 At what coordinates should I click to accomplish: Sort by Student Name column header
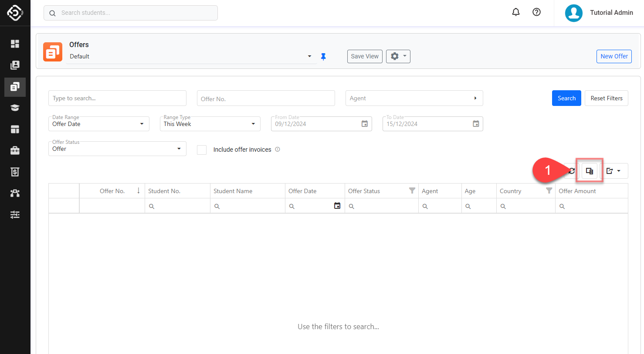[247, 191]
